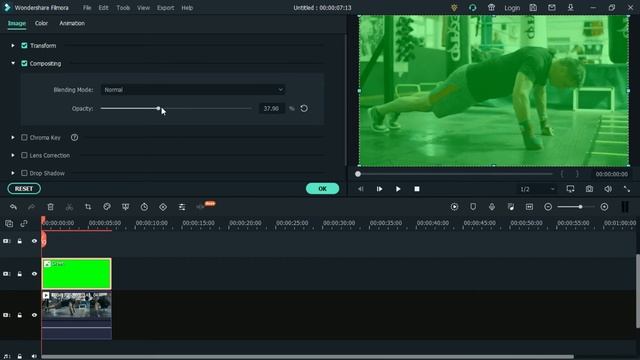Click the Opacity slider track
640x360 pixels.
tap(176, 108)
